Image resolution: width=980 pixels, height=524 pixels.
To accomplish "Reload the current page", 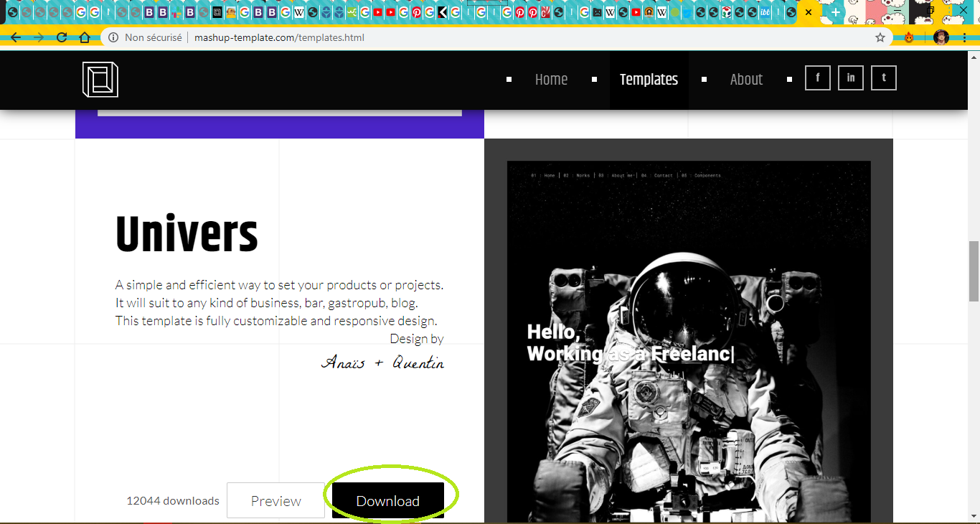I will [62, 37].
